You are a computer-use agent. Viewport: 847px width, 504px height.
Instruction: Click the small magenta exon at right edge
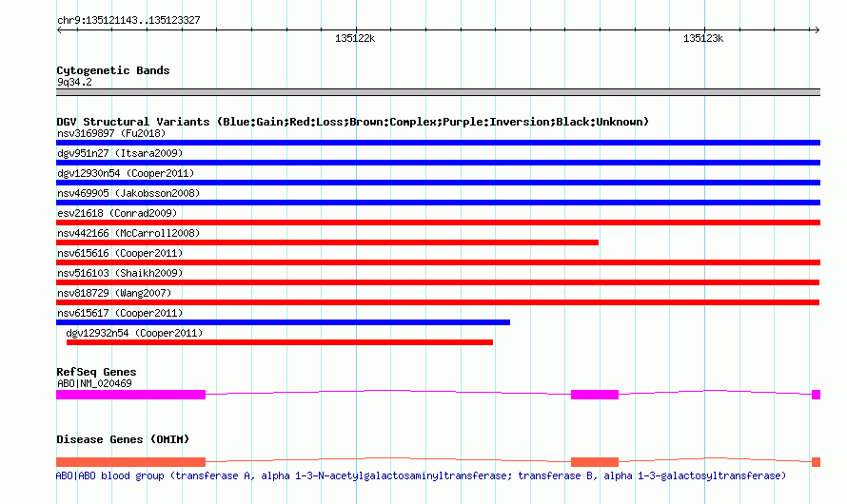click(x=817, y=395)
